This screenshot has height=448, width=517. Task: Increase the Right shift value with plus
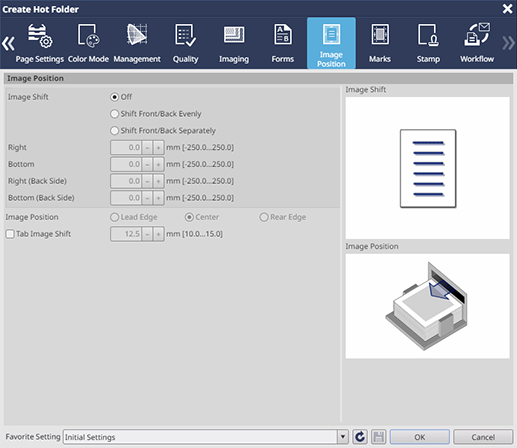158,147
